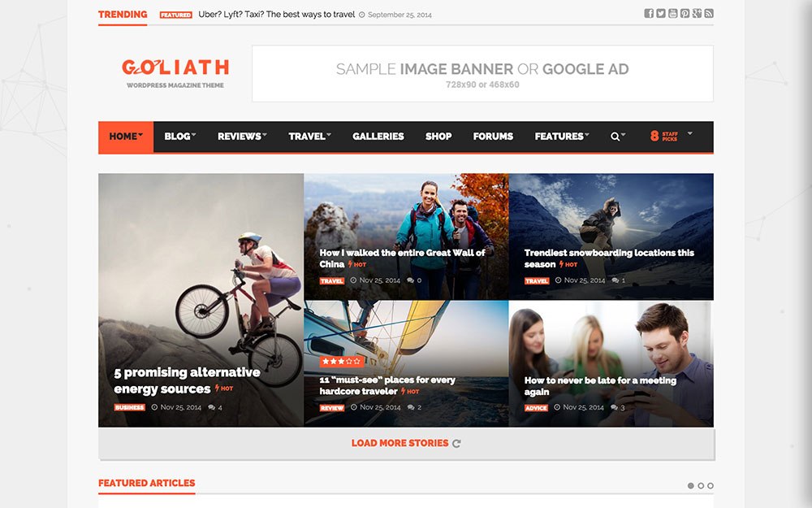This screenshot has width=812, height=508.
Task: Click the Business category tag
Action: point(129,407)
